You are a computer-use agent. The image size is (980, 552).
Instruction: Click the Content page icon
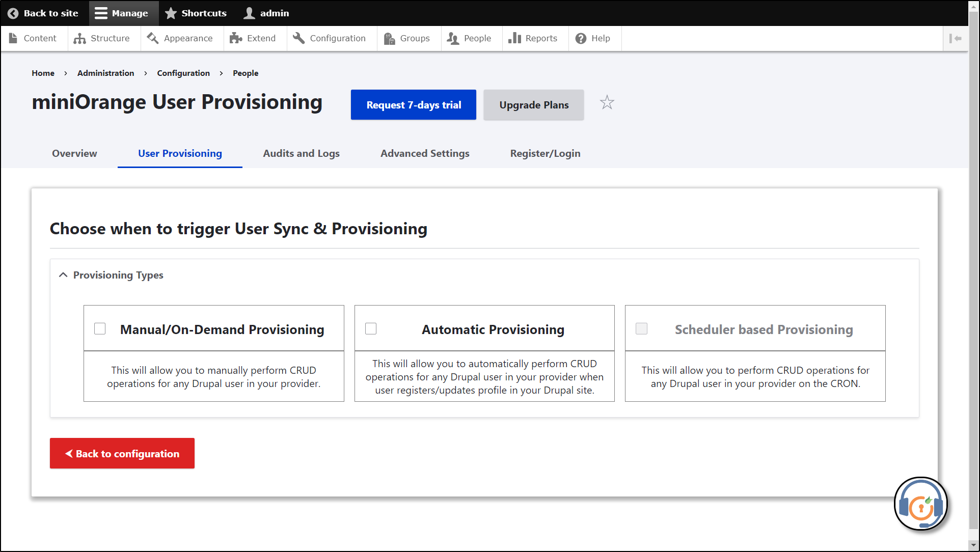(13, 38)
